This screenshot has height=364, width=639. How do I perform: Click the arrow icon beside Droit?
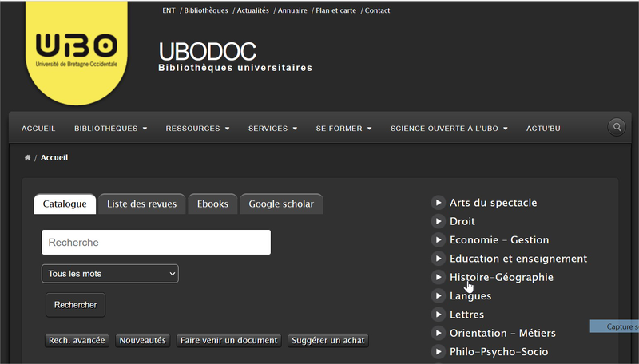(439, 221)
